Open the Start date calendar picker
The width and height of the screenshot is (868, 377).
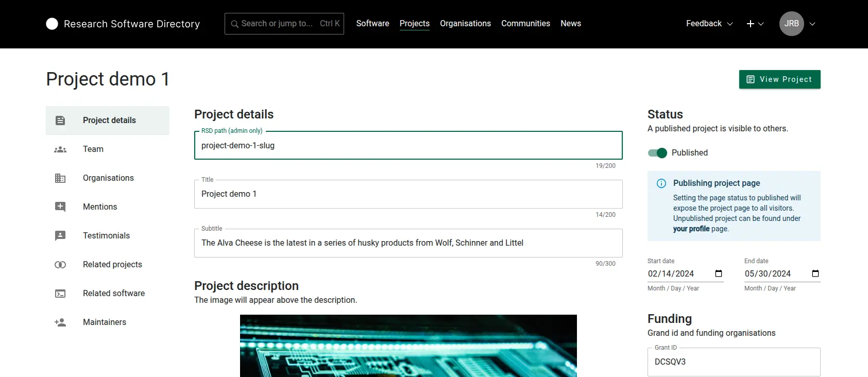pos(719,273)
